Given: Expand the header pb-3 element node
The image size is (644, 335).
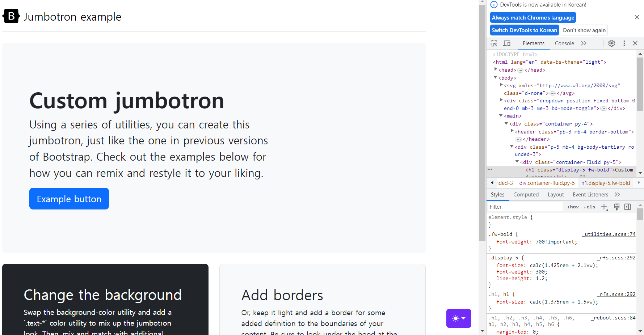Looking at the screenshot, I should [512, 131].
